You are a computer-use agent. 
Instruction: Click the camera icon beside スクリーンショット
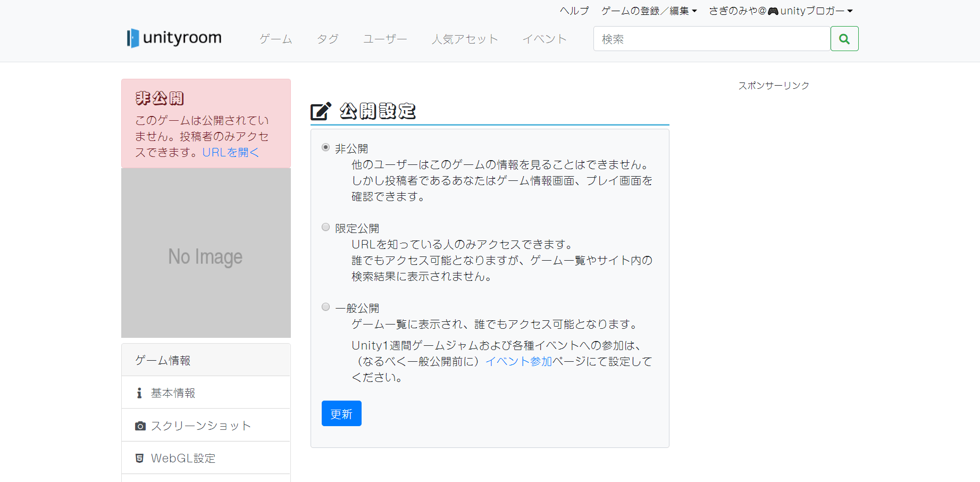coord(139,425)
